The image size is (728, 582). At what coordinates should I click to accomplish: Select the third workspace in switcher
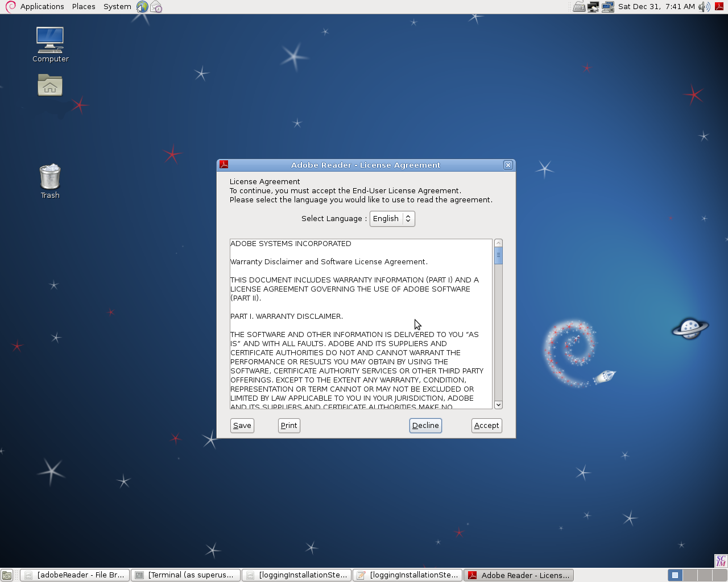[x=705, y=575]
